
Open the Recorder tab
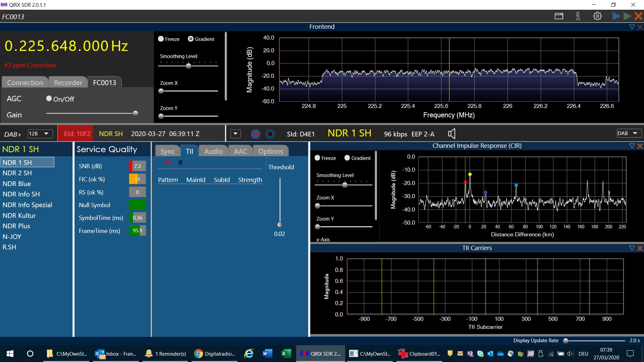(x=68, y=82)
